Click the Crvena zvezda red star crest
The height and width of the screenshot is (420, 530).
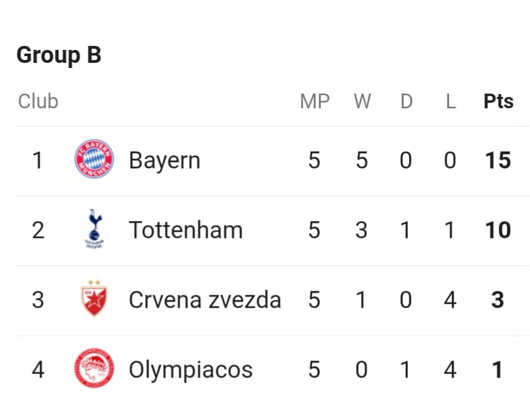click(x=94, y=298)
